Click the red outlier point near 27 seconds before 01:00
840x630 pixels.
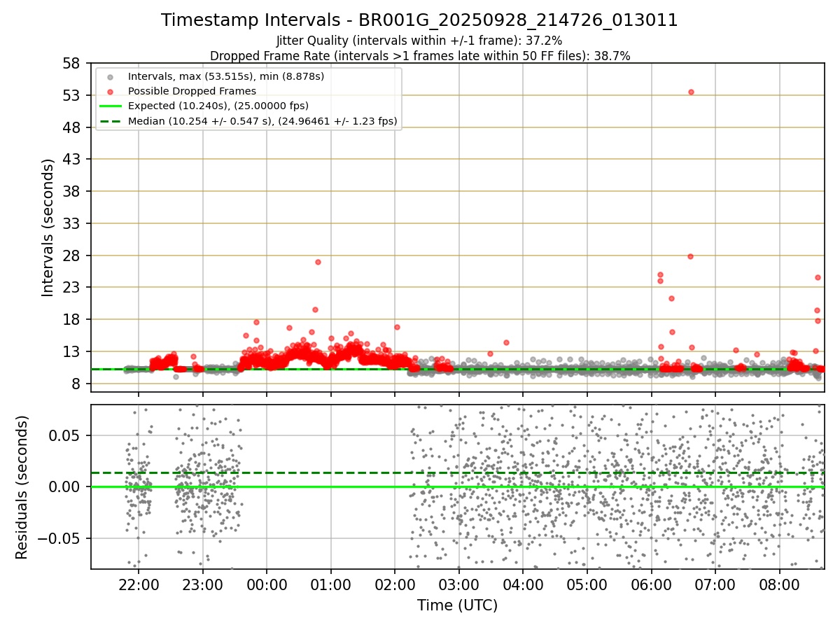coord(318,262)
